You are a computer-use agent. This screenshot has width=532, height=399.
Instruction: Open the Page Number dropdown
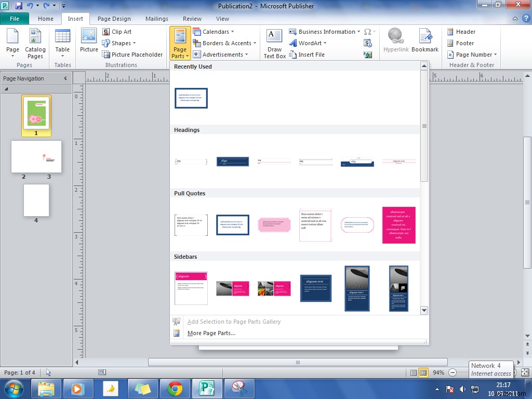point(471,55)
